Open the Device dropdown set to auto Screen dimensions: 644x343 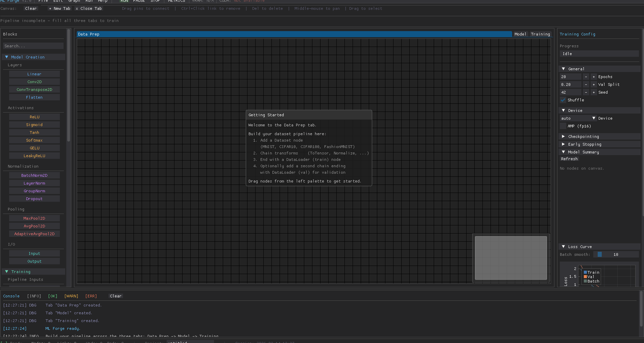576,118
